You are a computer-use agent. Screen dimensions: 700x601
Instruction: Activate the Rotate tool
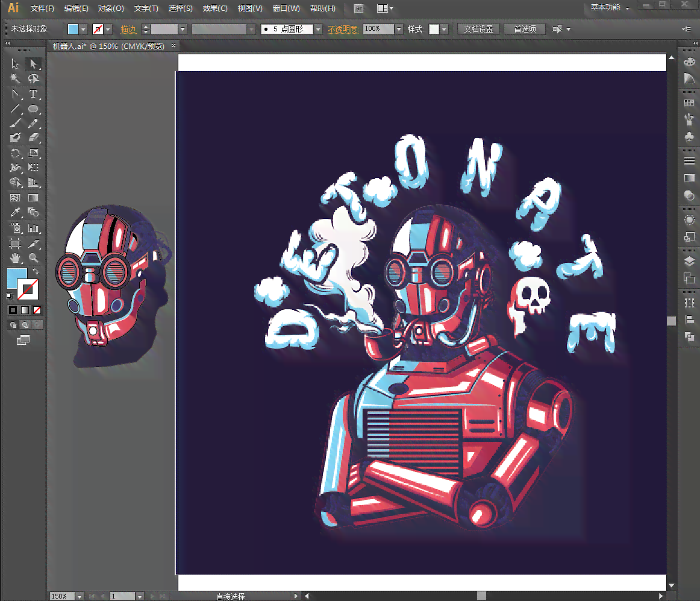click(x=15, y=153)
